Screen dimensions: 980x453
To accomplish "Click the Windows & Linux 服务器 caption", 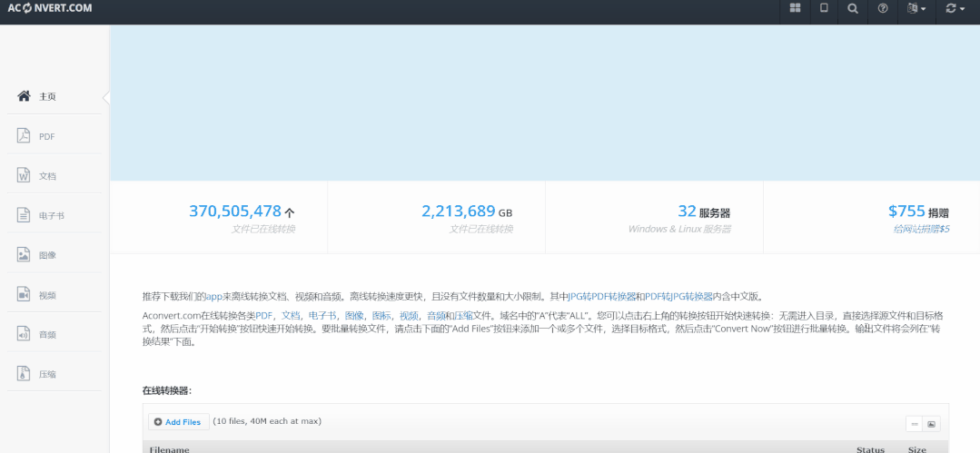I will point(679,229).
